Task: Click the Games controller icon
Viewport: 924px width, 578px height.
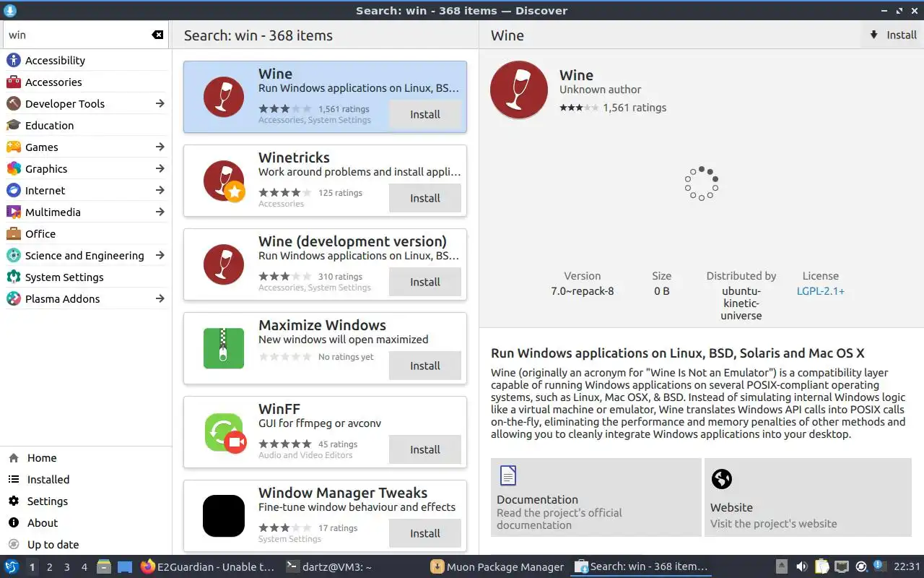Action: (14, 147)
